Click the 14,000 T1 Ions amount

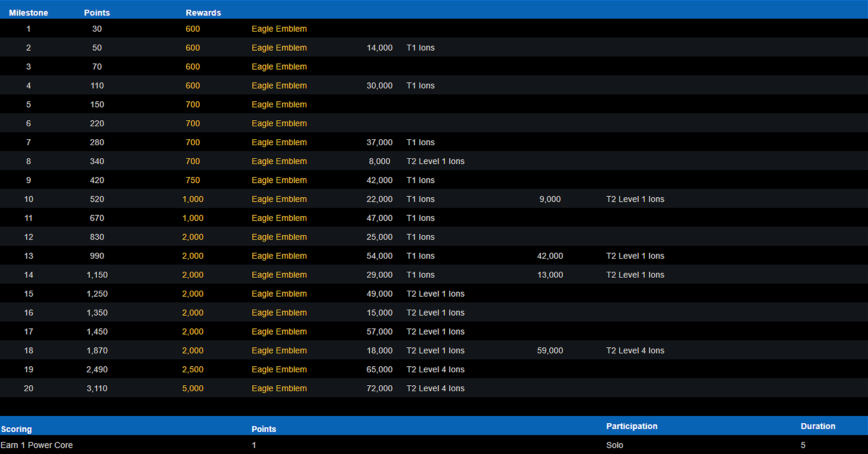(379, 48)
